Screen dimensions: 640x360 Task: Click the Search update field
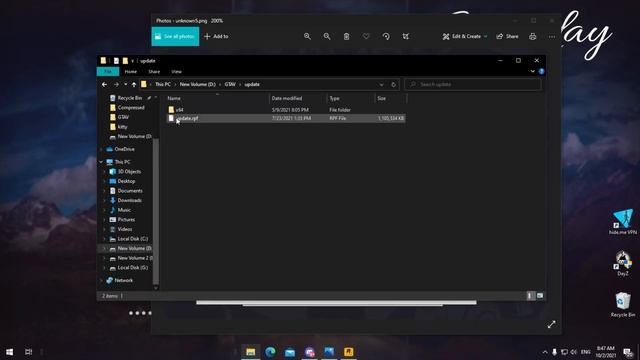[x=473, y=84]
